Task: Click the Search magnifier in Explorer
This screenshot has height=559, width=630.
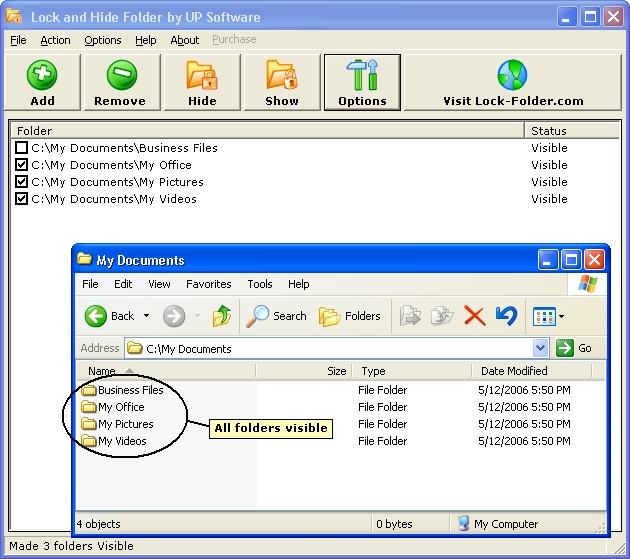Action: click(x=257, y=316)
